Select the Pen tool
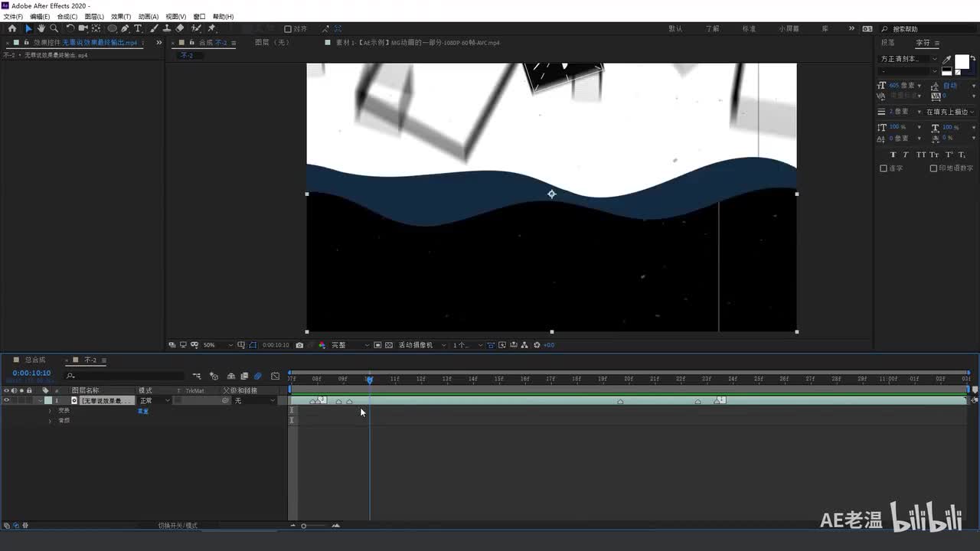This screenshot has height=551, width=980. click(125, 28)
